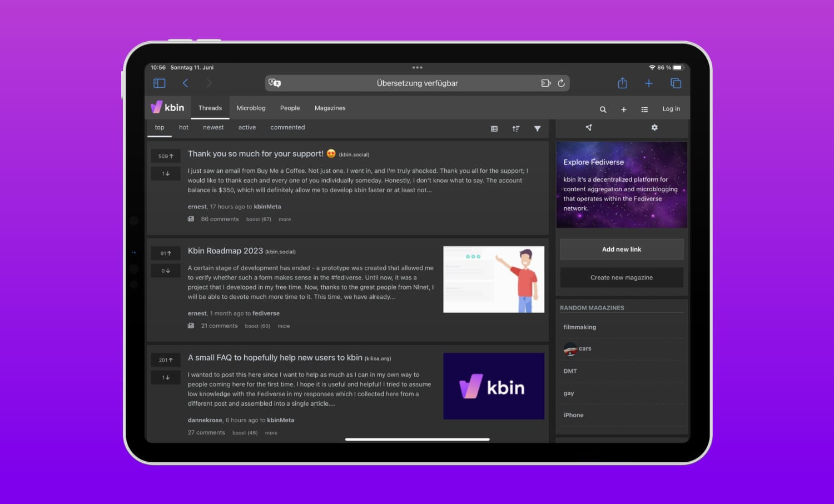
Task: Click the Log in link
Action: pos(671,109)
